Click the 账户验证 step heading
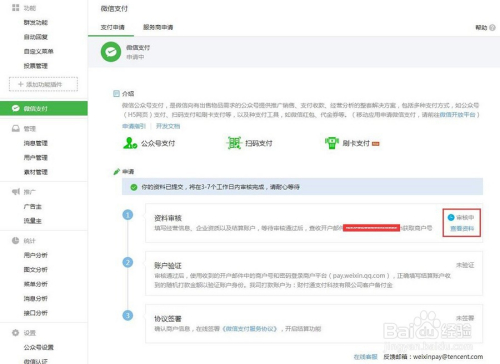Screen dimensions: 500x364 coord(168,266)
